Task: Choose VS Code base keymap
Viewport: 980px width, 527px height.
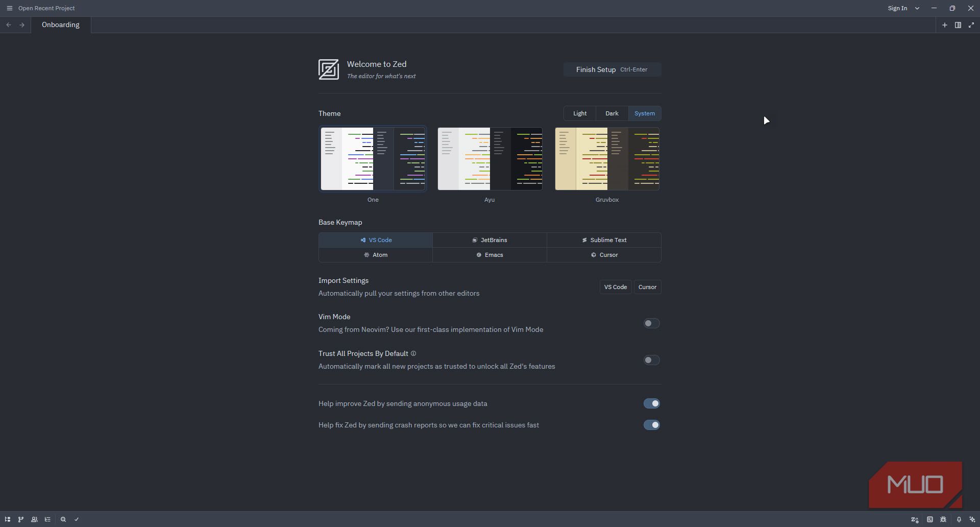Action: pyautogui.click(x=376, y=240)
